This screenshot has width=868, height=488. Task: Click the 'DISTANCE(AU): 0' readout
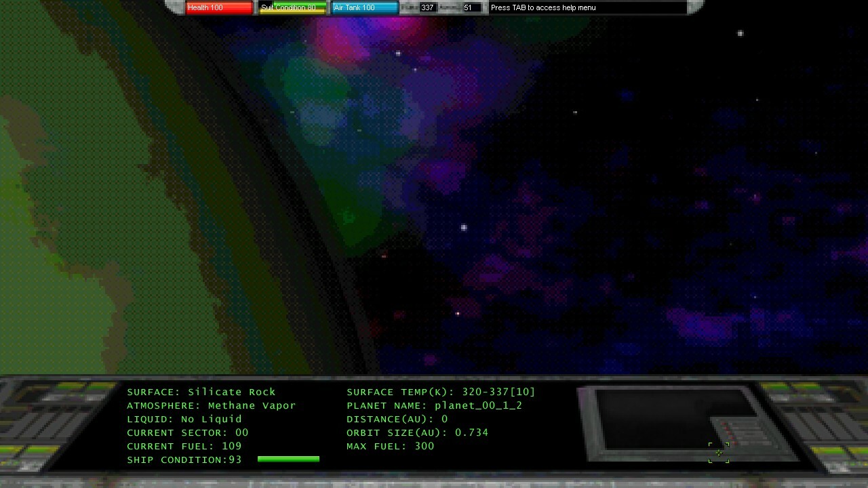tap(397, 419)
